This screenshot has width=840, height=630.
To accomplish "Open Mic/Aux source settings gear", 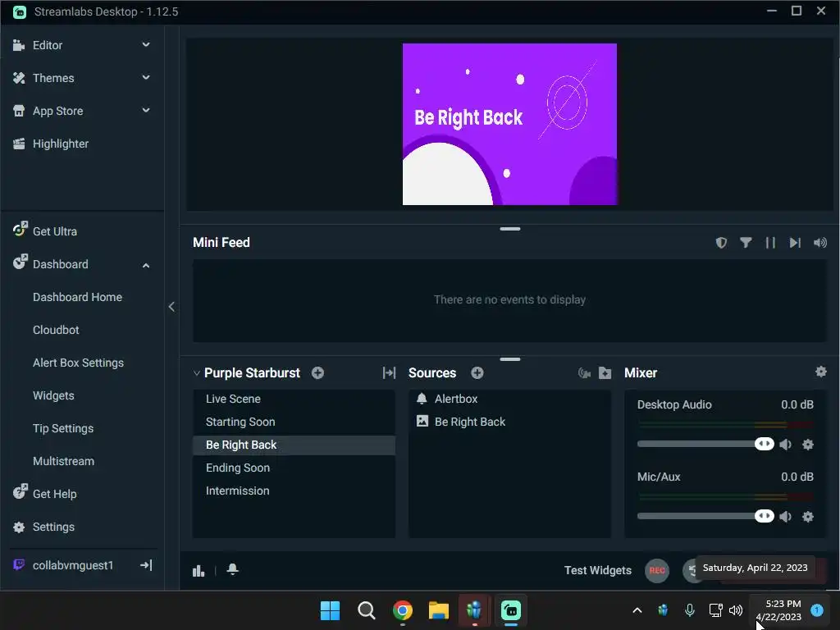I will click(x=808, y=517).
